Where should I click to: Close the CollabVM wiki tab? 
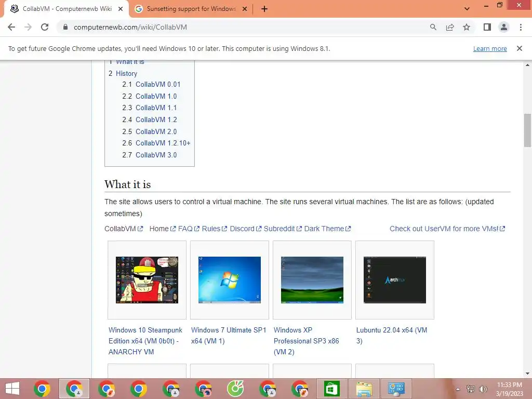[121, 9]
